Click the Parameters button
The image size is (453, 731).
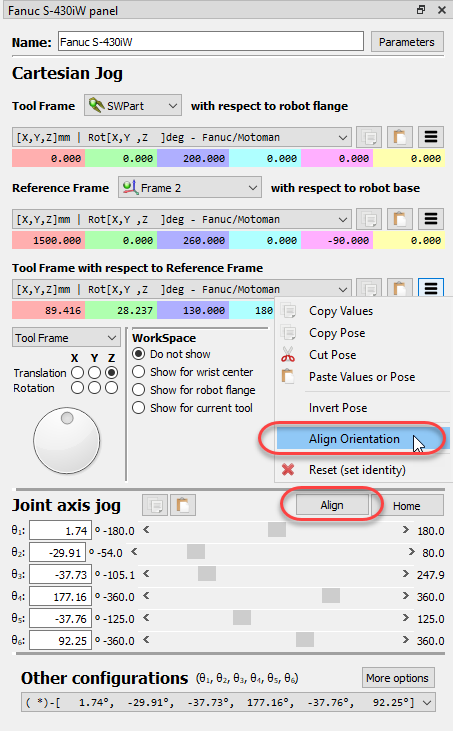tap(406, 42)
